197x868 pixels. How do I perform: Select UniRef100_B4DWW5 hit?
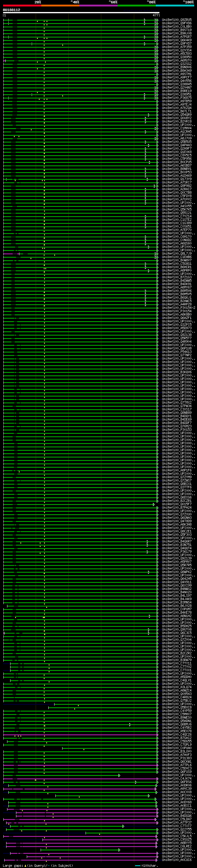[x=177, y=281]
